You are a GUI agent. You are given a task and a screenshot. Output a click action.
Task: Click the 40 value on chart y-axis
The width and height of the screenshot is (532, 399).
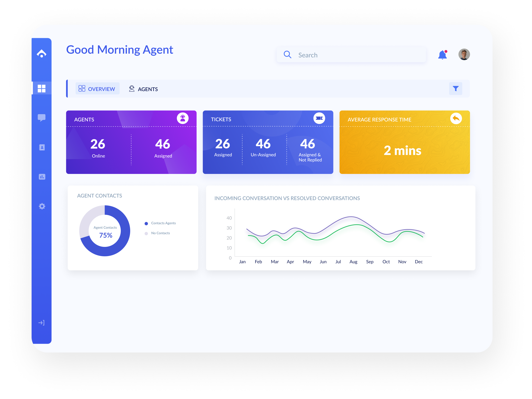(229, 218)
